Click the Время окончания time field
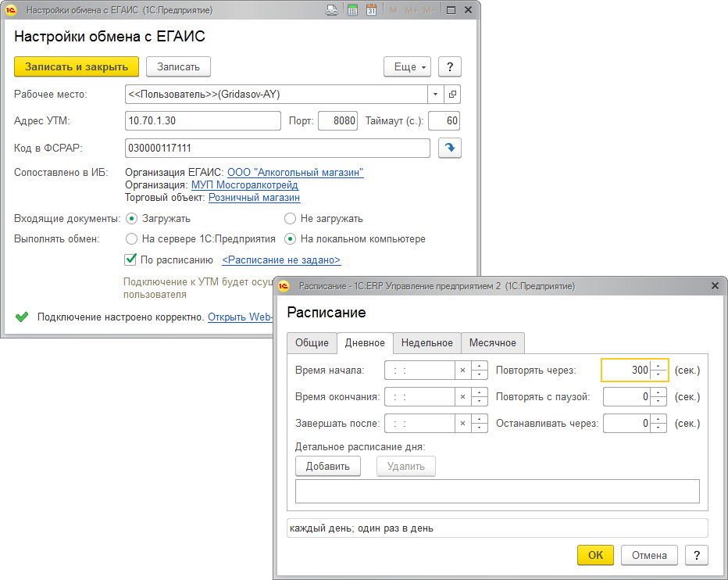728x580 pixels. coord(419,397)
